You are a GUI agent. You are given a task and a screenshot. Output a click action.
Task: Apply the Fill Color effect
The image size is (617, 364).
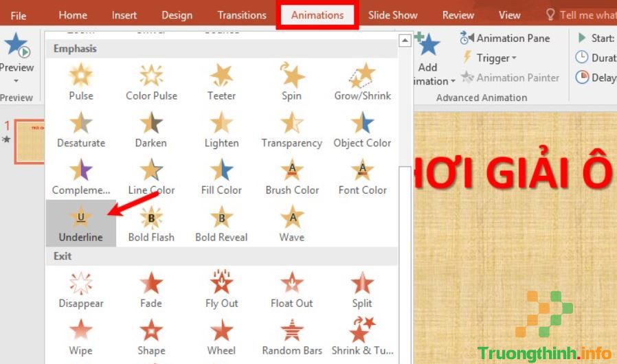221,177
